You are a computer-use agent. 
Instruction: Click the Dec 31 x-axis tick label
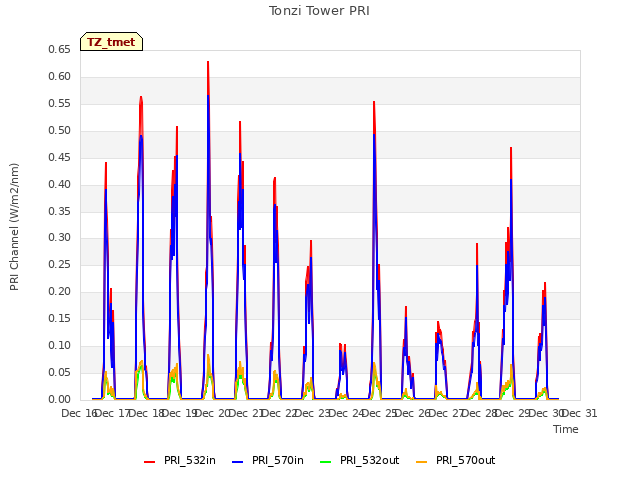click(580, 413)
